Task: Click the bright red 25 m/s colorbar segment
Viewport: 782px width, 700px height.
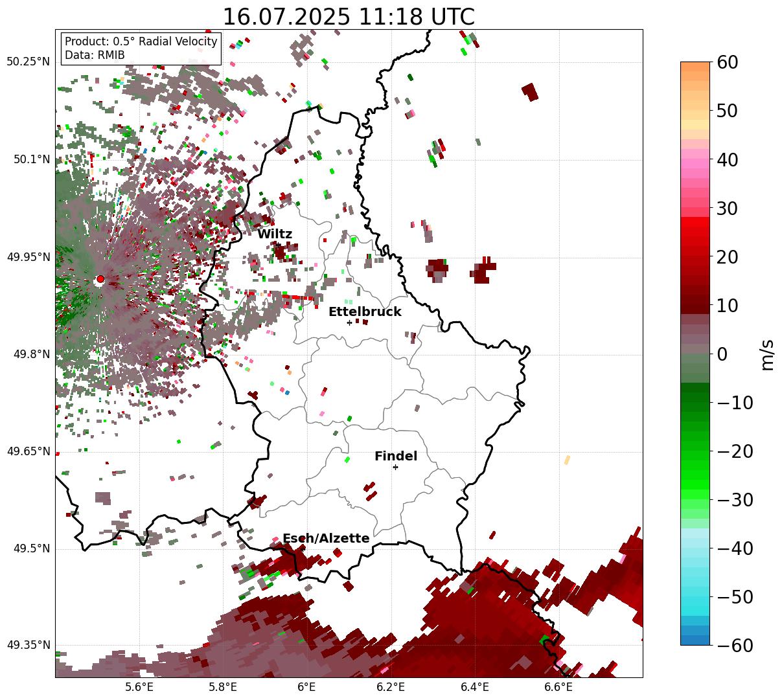Action: (695, 232)
